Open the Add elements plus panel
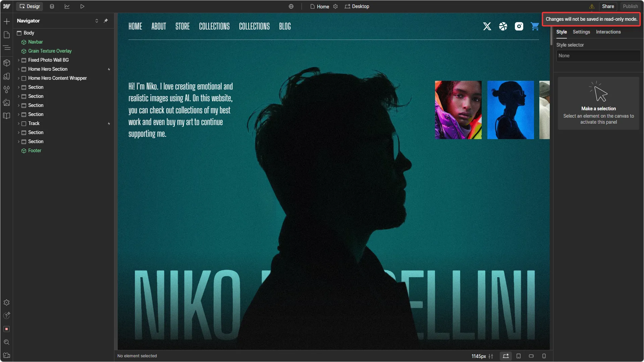This screenshot has height=362, width=644. point(7,21)
